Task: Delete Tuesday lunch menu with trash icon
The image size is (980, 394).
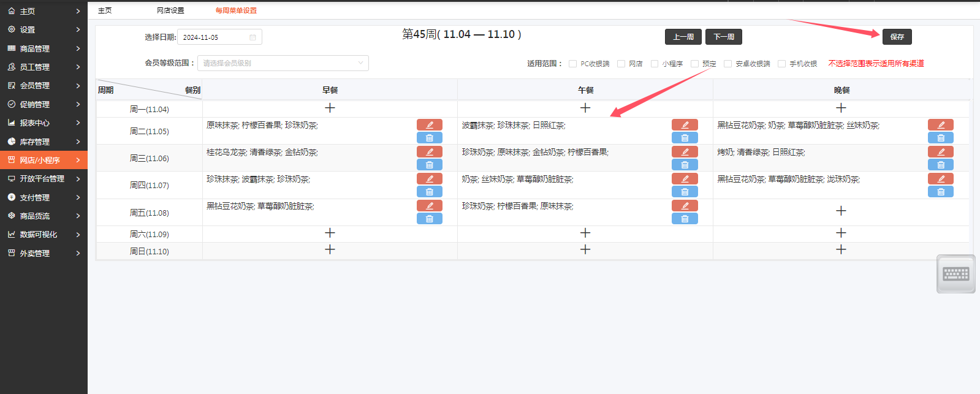Action: (685, 138)
